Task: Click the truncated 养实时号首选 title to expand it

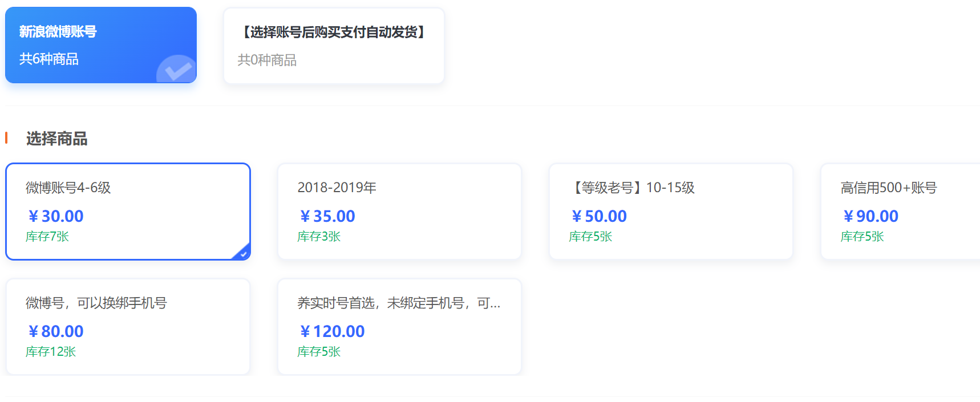Action: click(399, 303)
